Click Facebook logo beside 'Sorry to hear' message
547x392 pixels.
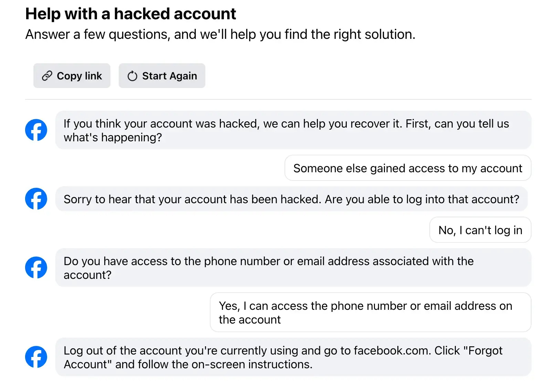coord(36,199)
